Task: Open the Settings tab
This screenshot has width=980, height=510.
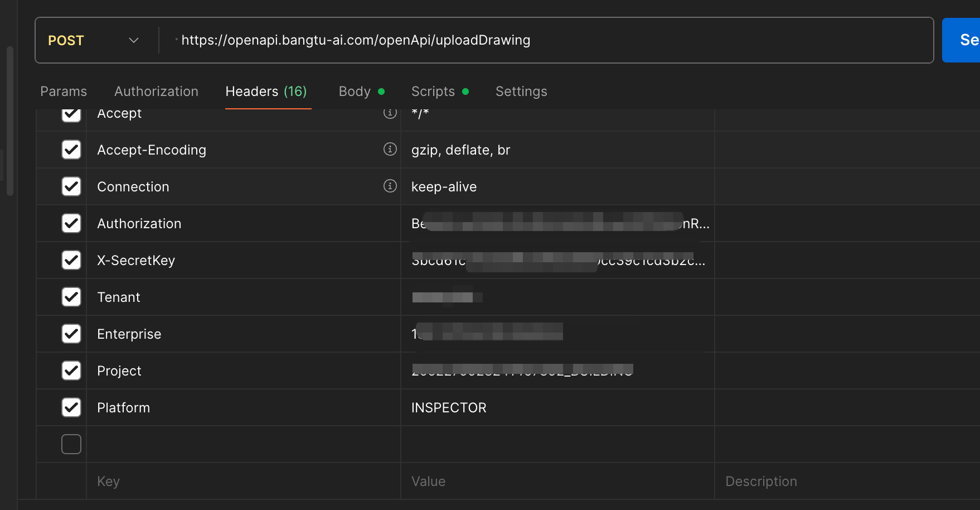Action: (521, 92)
